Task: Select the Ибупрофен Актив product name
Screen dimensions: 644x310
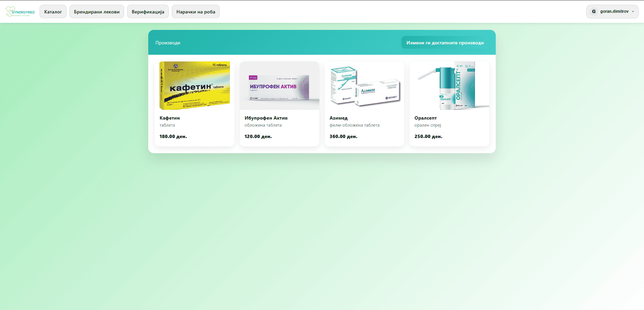Action: click(x=266, y=118)
